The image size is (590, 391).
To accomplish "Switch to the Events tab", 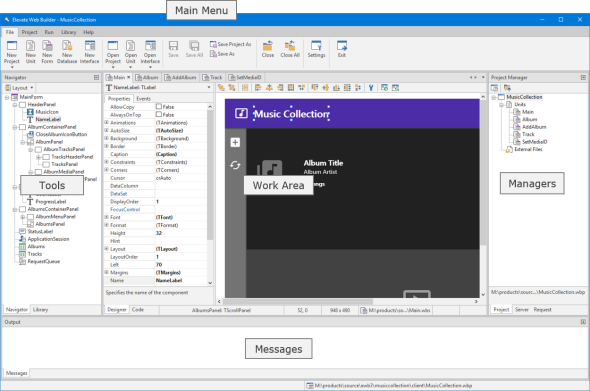I will pos(143,99).
